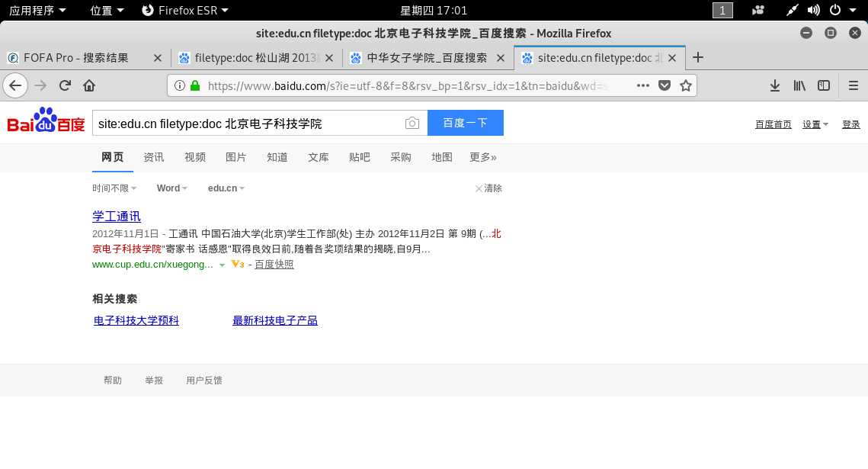
Task: Open 用户反馈 feedback link
Action: tap(204, 381)
